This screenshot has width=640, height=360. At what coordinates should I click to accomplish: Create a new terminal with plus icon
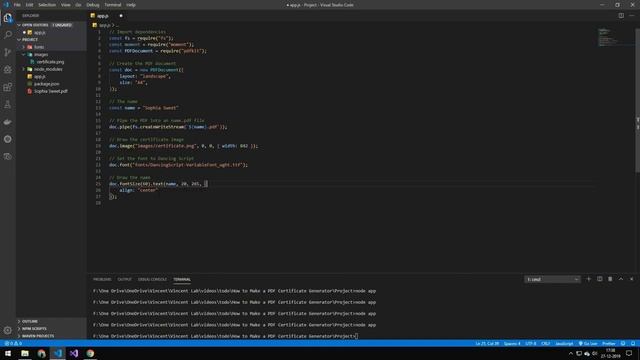[x=589, y=279]
